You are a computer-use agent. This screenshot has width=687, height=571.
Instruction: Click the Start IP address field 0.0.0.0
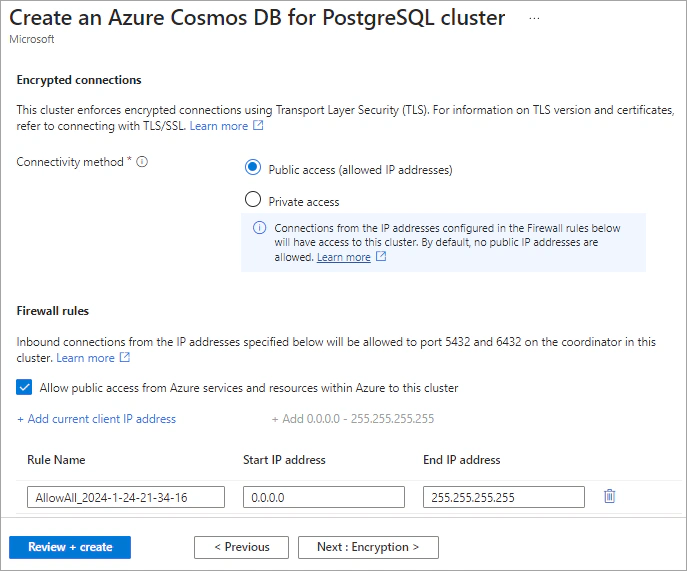click(x=324, y=497)
